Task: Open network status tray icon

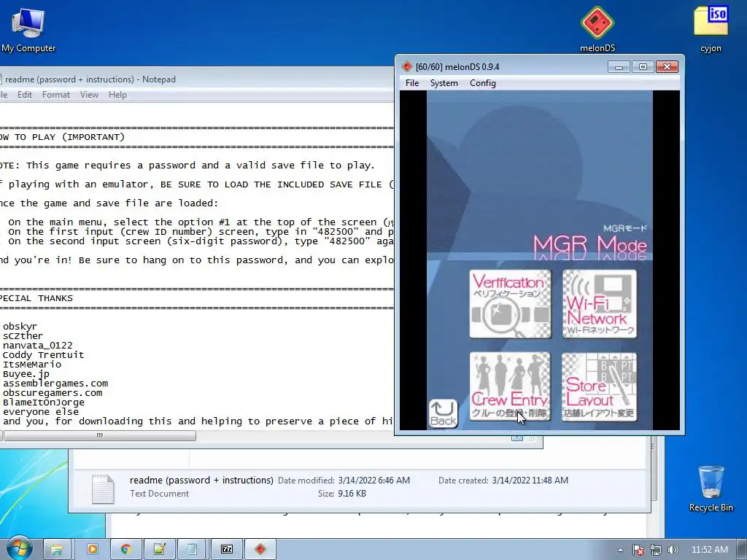Action: tap(656, 550)
